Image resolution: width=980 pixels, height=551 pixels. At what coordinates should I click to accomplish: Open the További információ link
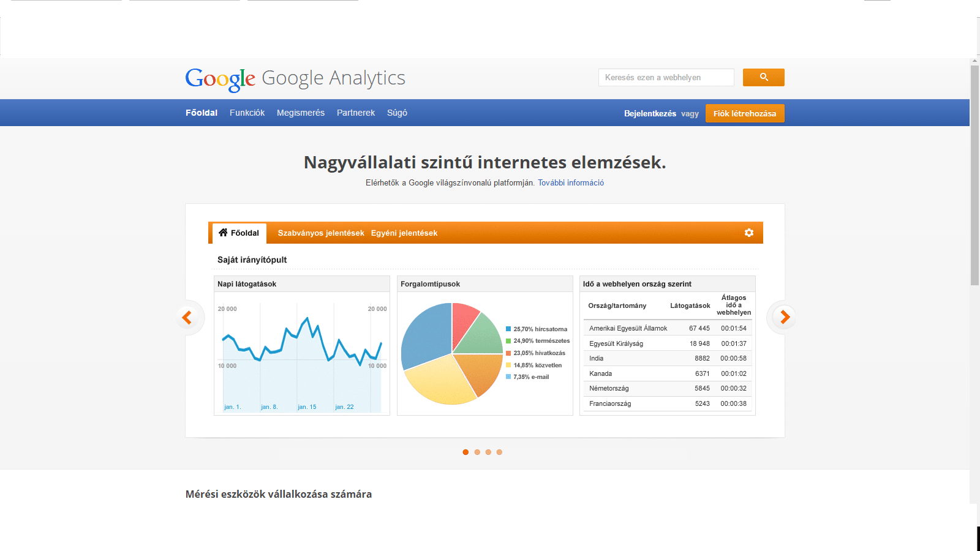pyautogui.click(x=571, y=182)
